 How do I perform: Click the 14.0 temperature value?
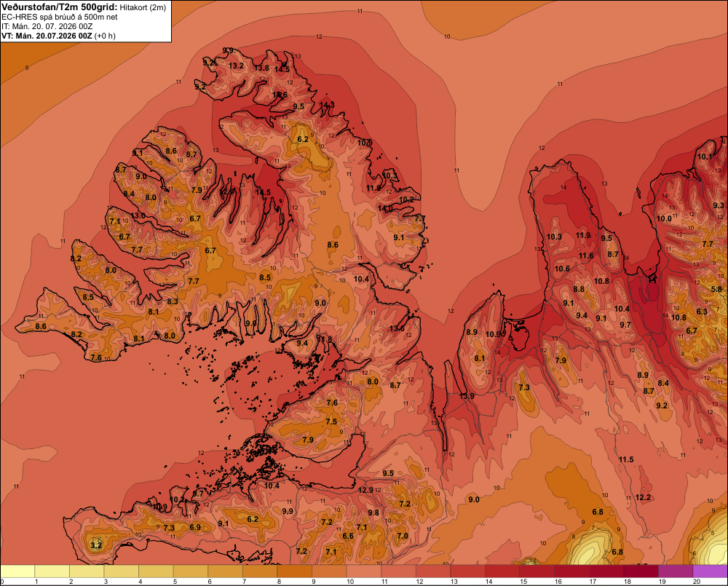[385, 208]
